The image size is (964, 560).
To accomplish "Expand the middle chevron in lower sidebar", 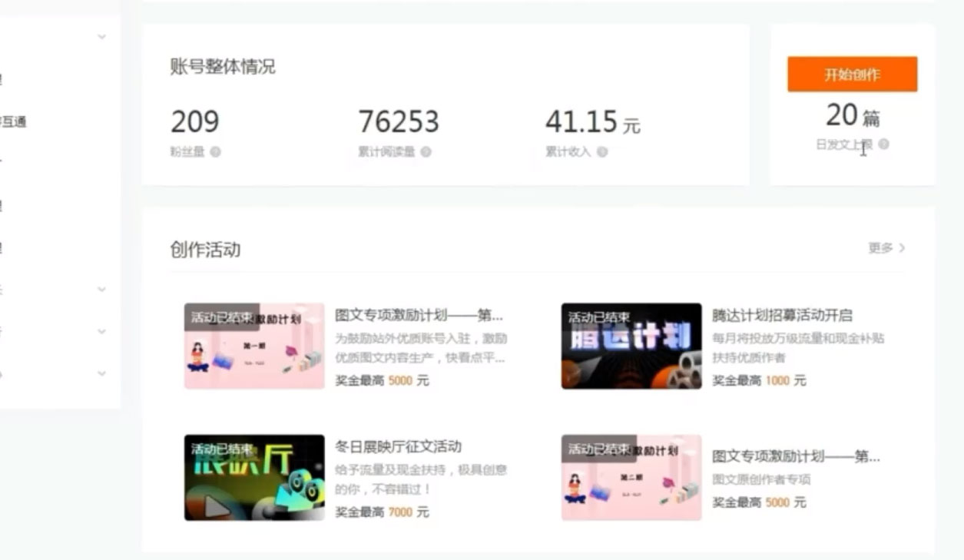I will [101, 332].
